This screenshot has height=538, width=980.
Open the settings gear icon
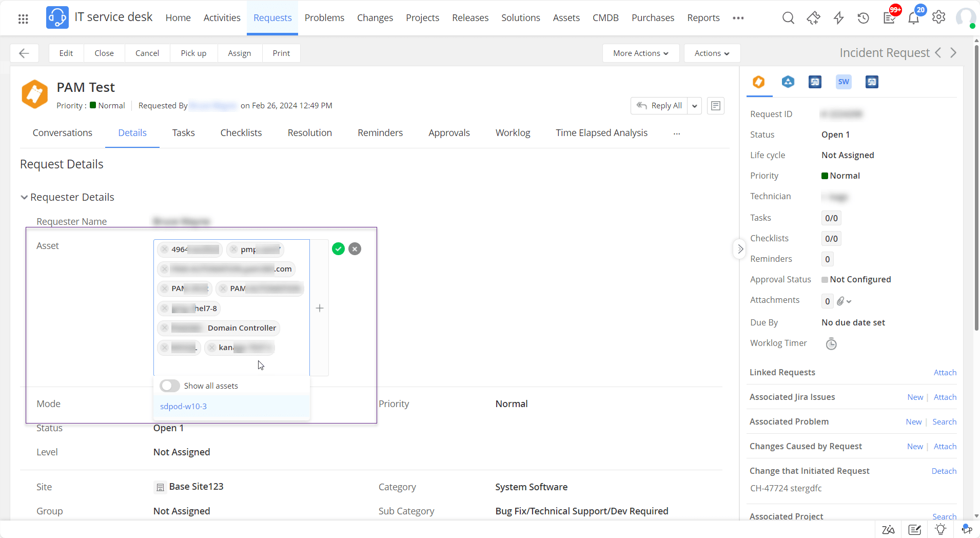(938, 17)
